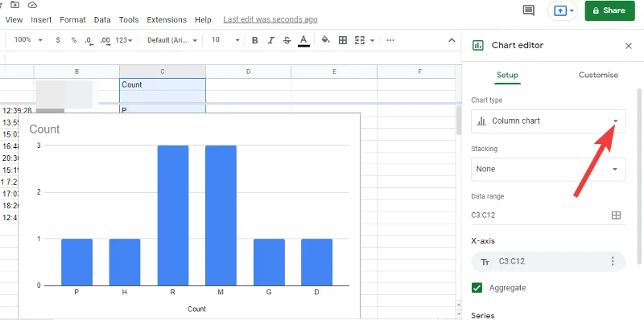The image size is (644, 320).
Task: Collapse the menus with up chevron
Action: coord(452,40)
